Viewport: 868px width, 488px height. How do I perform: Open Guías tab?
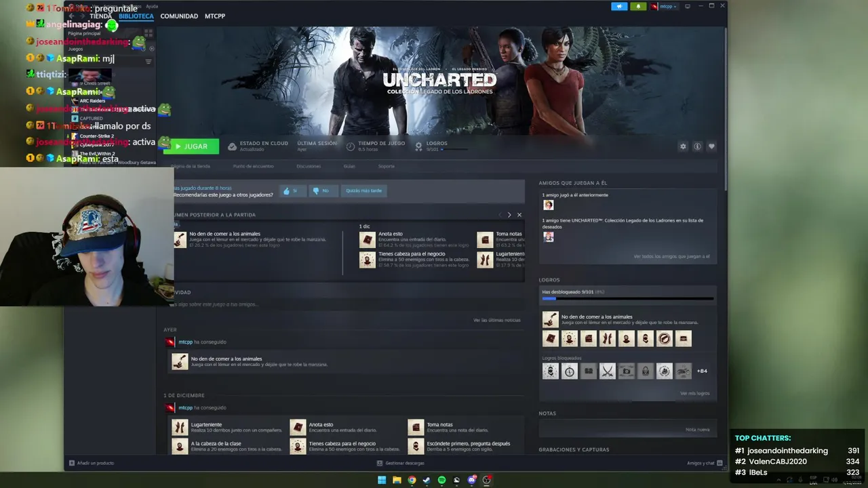(349, 166)
